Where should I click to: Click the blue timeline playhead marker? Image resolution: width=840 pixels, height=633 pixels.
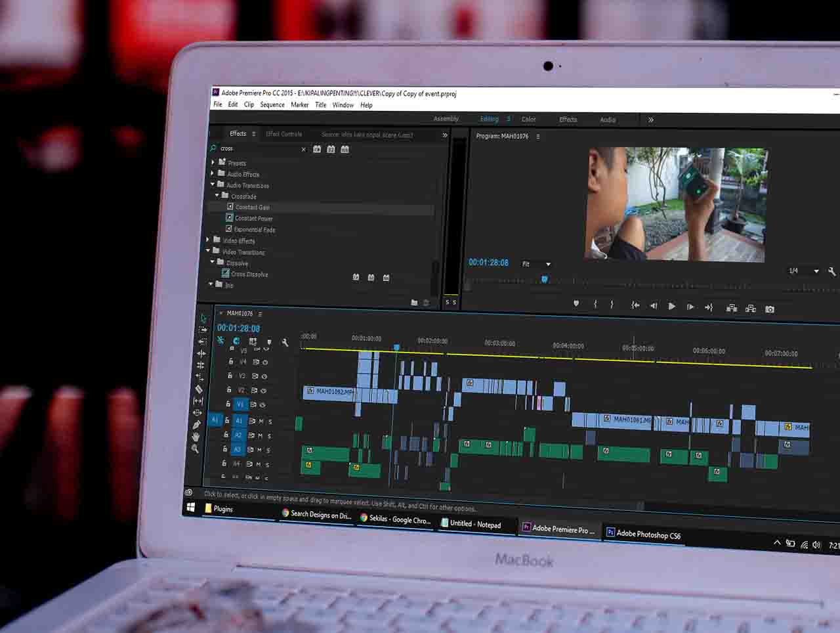point(396,347)
